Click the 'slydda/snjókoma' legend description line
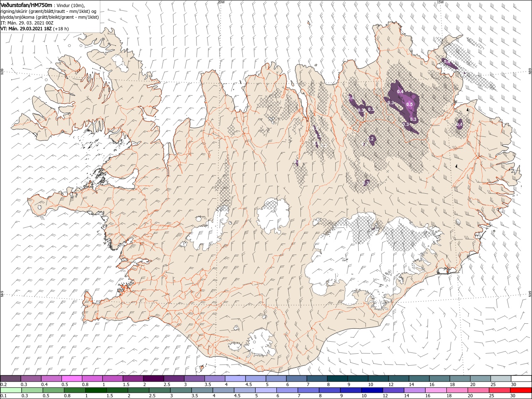Image resolution: width=532 pixels, height=399 pixels. (49, 17)
